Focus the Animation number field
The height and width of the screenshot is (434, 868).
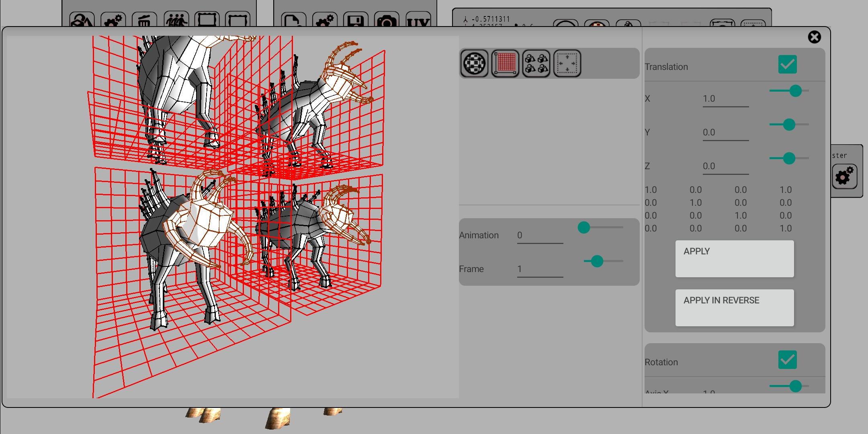[540, 235]
